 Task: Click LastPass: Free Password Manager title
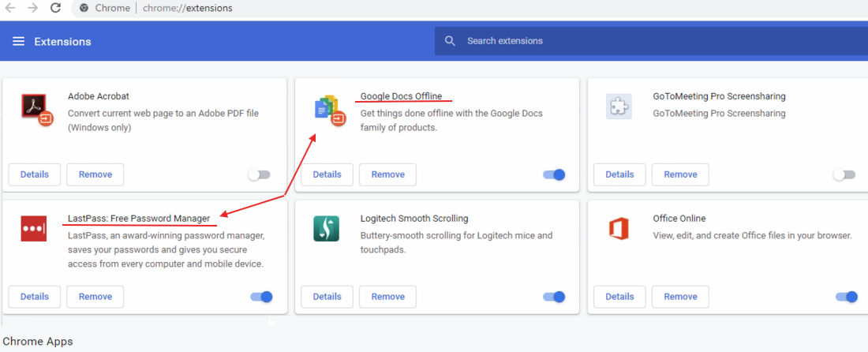coord(139,218)
